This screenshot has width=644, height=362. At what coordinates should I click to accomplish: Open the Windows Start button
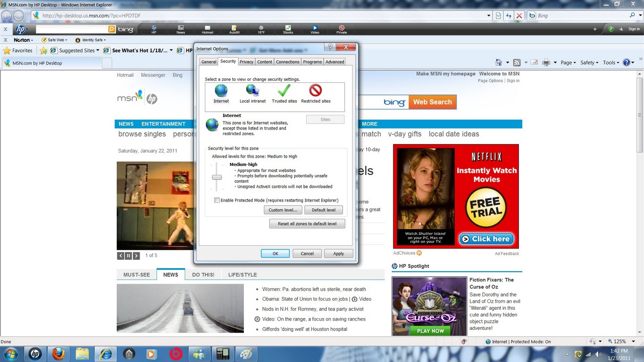[x=11, y=354]
